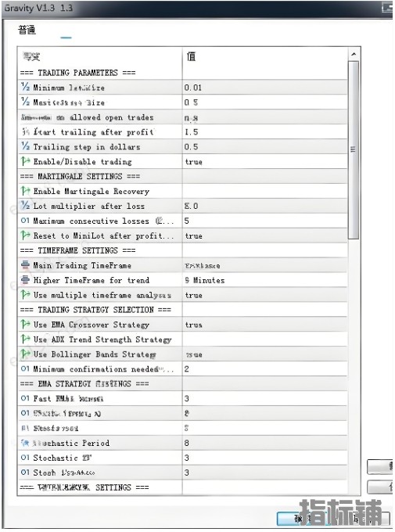The image size is (395, 532).
Task: Click the upper side button at right edge
Action: [380, 467]
